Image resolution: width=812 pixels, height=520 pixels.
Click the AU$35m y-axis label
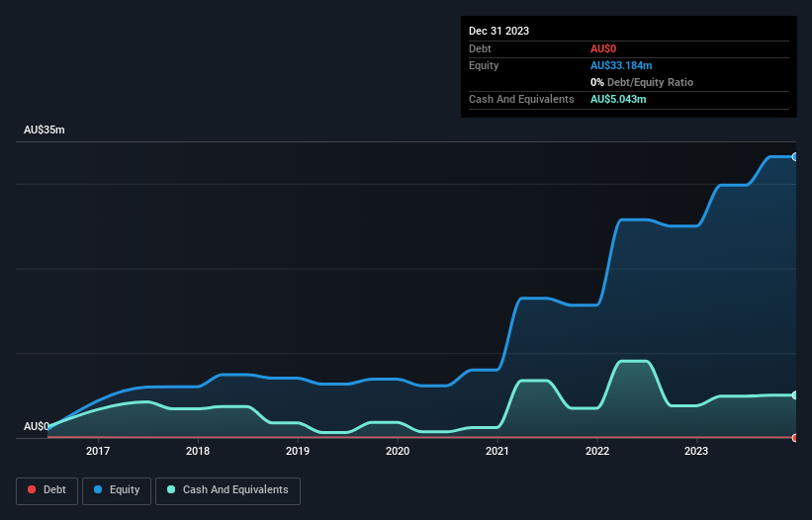(x=45, y=130)
